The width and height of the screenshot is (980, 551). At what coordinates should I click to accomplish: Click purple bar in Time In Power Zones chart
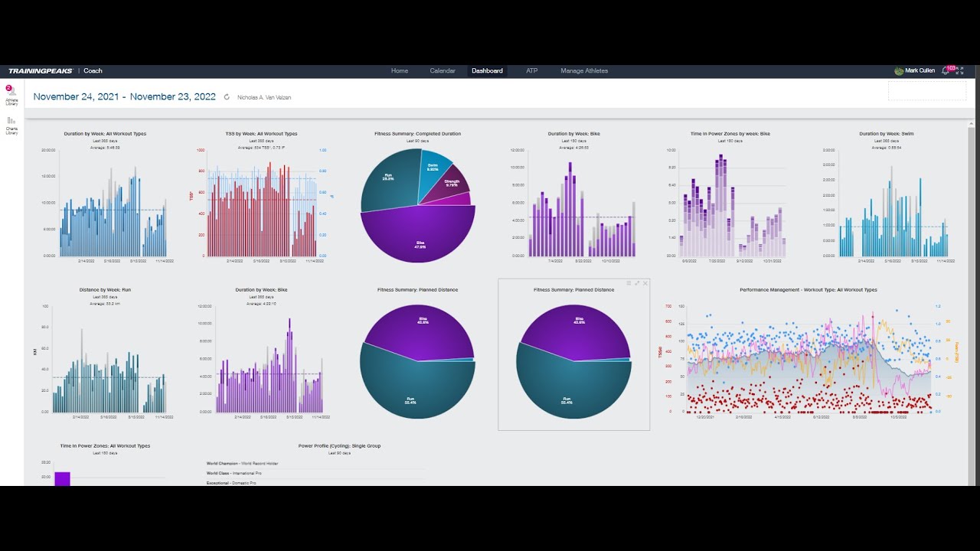click(x=62, y=479)
